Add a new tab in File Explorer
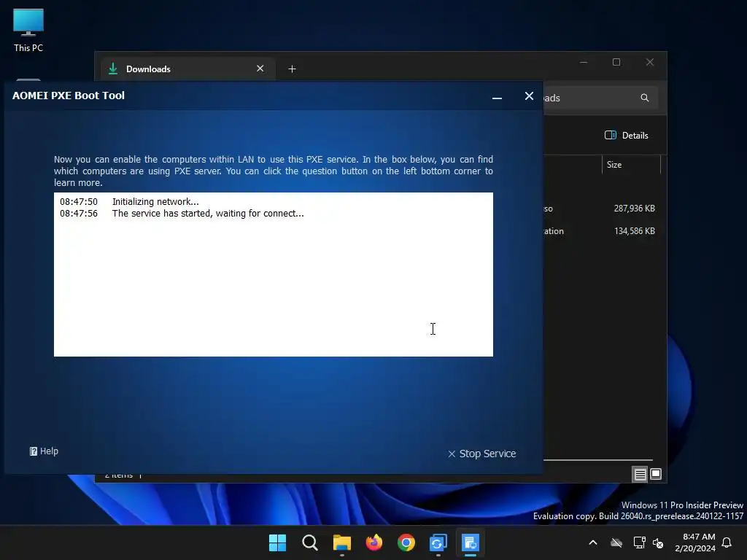Viewport: 747px width, 560px height. coord(292,69)
